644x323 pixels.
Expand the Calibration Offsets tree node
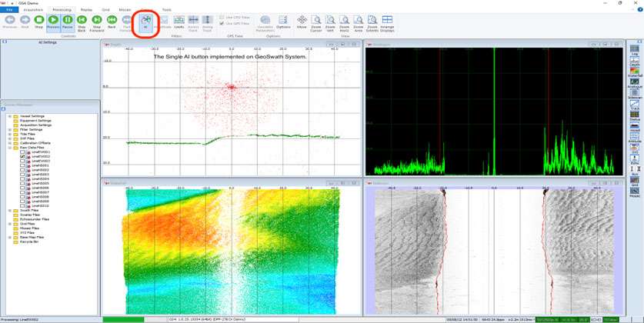(x=10, y=143)
